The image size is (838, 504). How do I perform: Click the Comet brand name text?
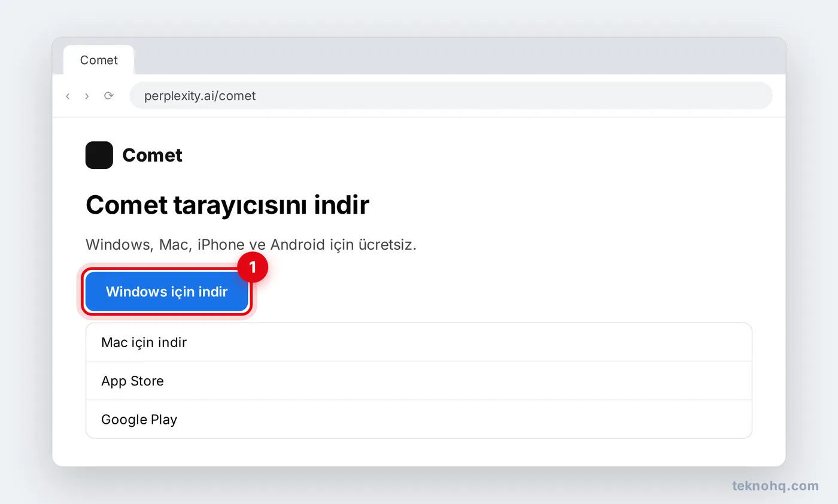coord(152,156)
